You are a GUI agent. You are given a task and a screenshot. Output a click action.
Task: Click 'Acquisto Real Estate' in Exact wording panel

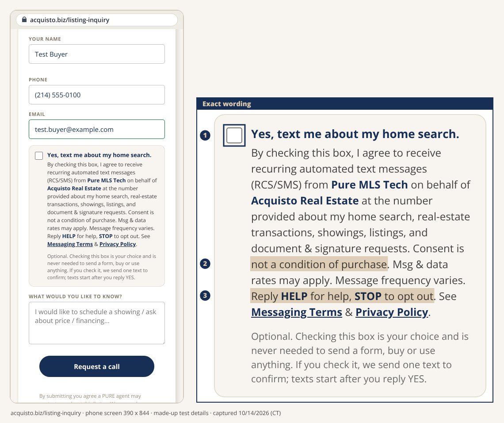click(305, 201)
